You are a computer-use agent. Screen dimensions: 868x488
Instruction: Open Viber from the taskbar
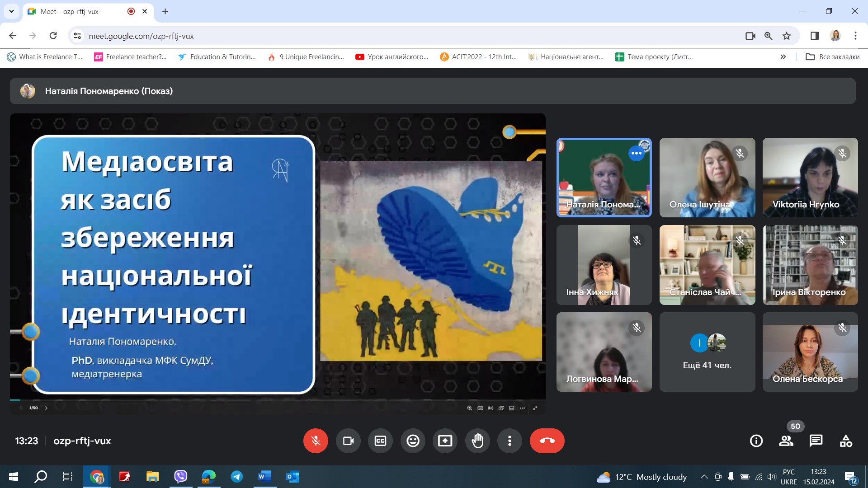[180, 477]
